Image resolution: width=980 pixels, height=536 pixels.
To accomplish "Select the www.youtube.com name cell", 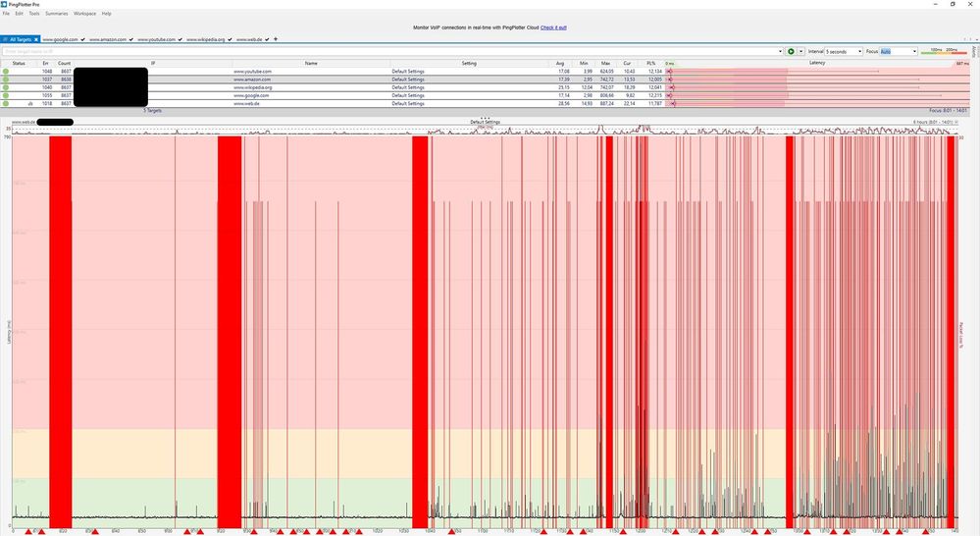I will [252, 72].
